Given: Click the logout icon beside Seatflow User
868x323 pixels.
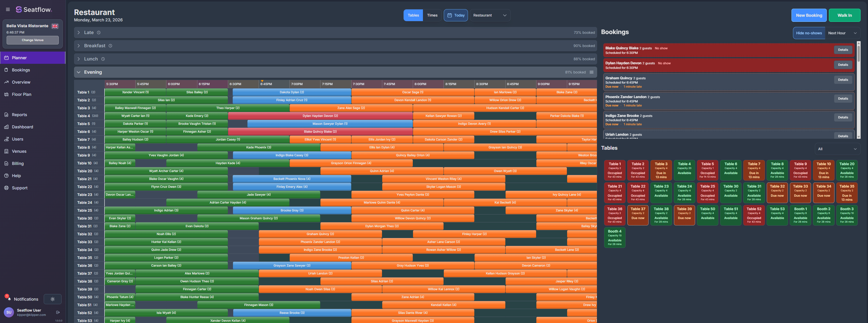Looking at the screenshot, I should click(58, 312).
